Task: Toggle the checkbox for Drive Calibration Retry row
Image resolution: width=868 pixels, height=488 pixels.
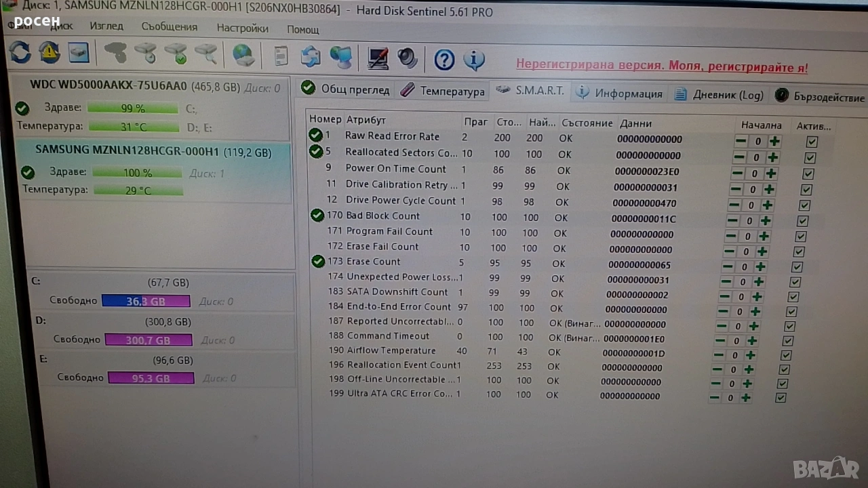Action: click(806, 190)
